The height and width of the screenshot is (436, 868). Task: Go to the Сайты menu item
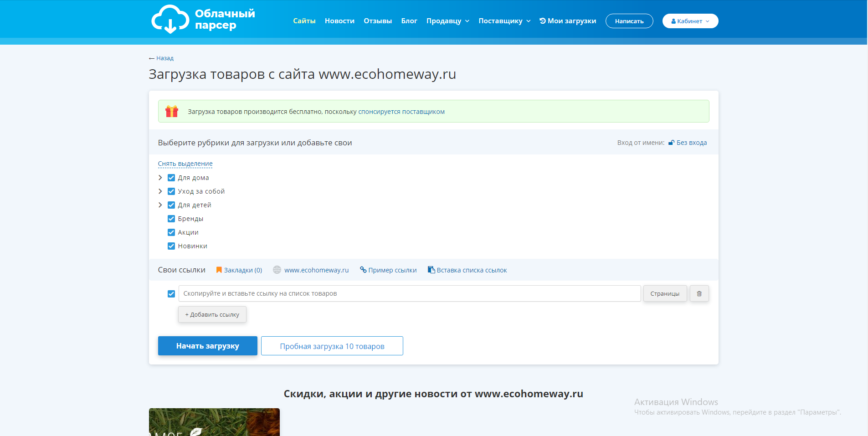[304, 21]
